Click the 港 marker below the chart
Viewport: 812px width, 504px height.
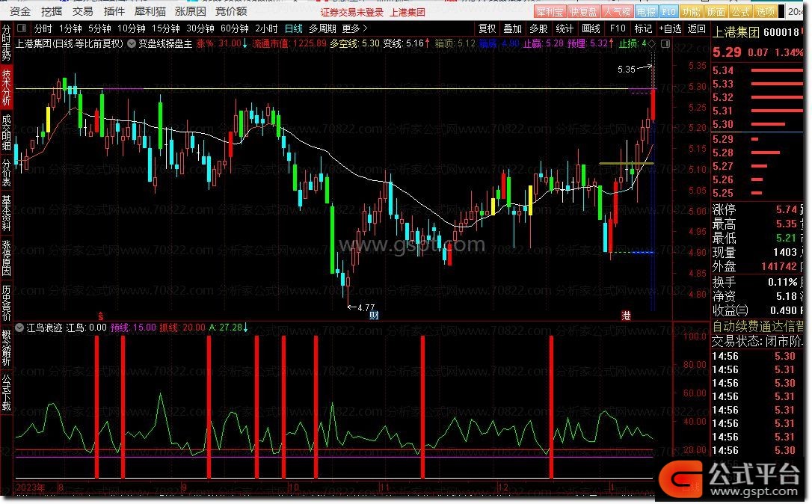(626, 316)
